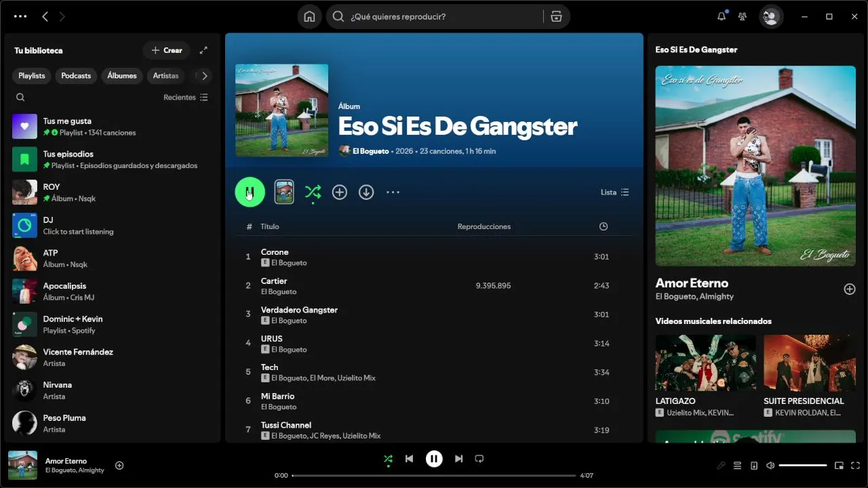Add to liked plus icon in player bar
The height and width of the screenshot is (488, 868).
(x=119, y=466)
